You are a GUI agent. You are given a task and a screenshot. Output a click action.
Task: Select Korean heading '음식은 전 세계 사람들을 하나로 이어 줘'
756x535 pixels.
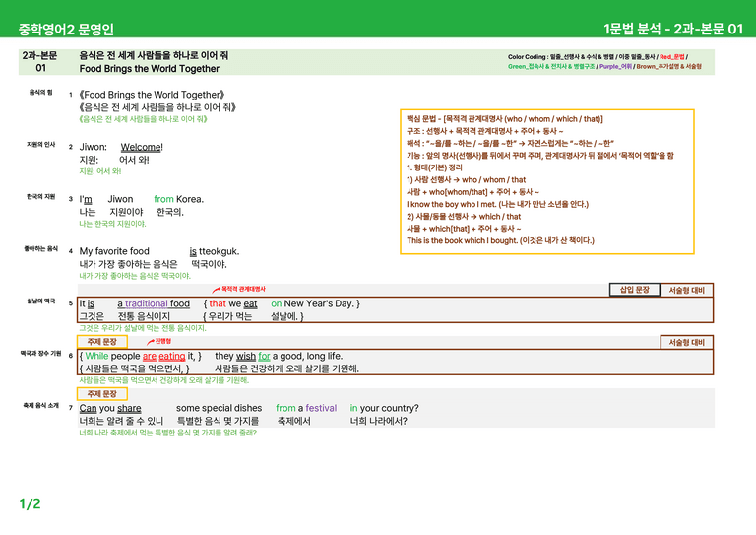(154, 55)
